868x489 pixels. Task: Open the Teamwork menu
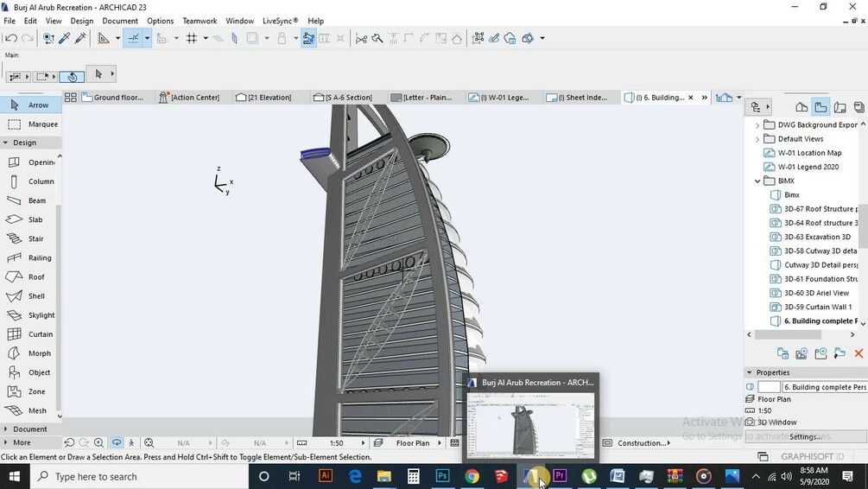(x=200, y=21)
